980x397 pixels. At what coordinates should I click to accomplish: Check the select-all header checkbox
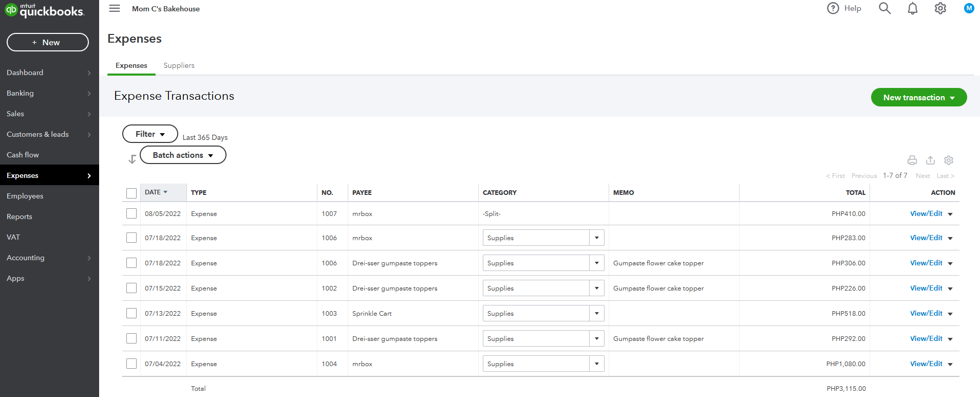[x=131, y=193]
